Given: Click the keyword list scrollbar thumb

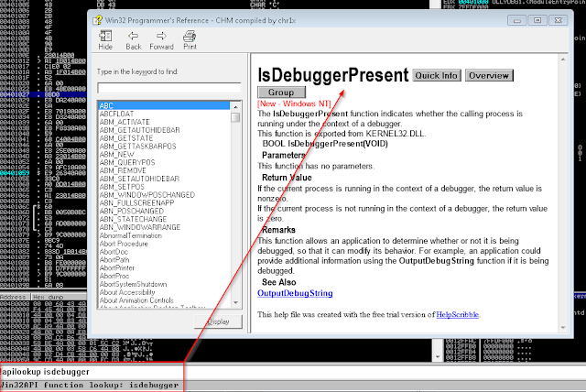Looking at the screenshot, I should point(235,118).
